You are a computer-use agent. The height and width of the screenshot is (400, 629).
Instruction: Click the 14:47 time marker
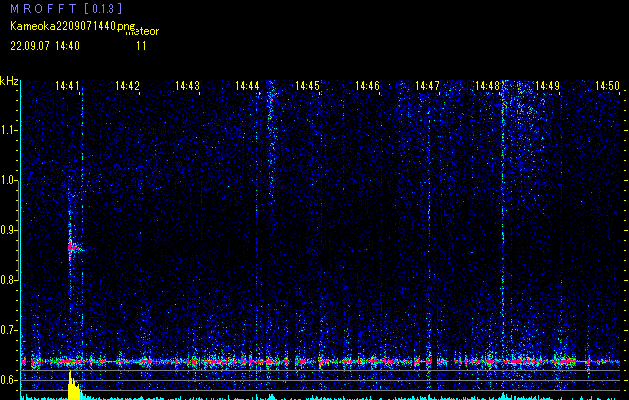point(427,86)
